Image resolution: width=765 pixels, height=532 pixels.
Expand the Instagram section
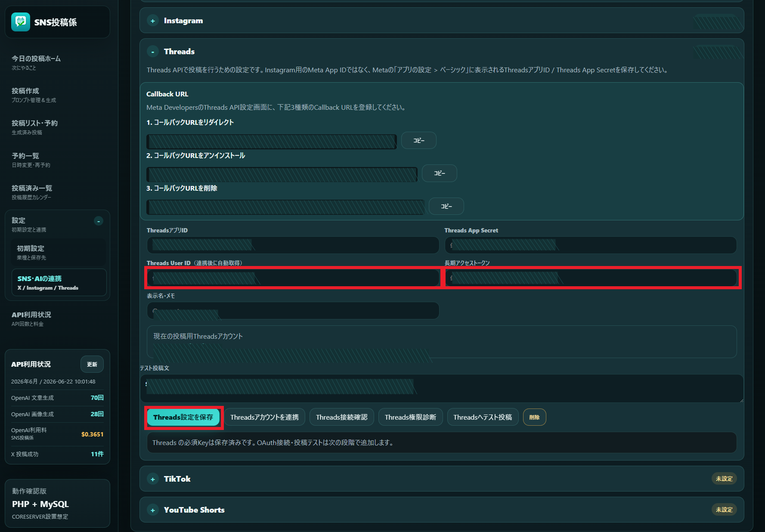click(152, 21)
